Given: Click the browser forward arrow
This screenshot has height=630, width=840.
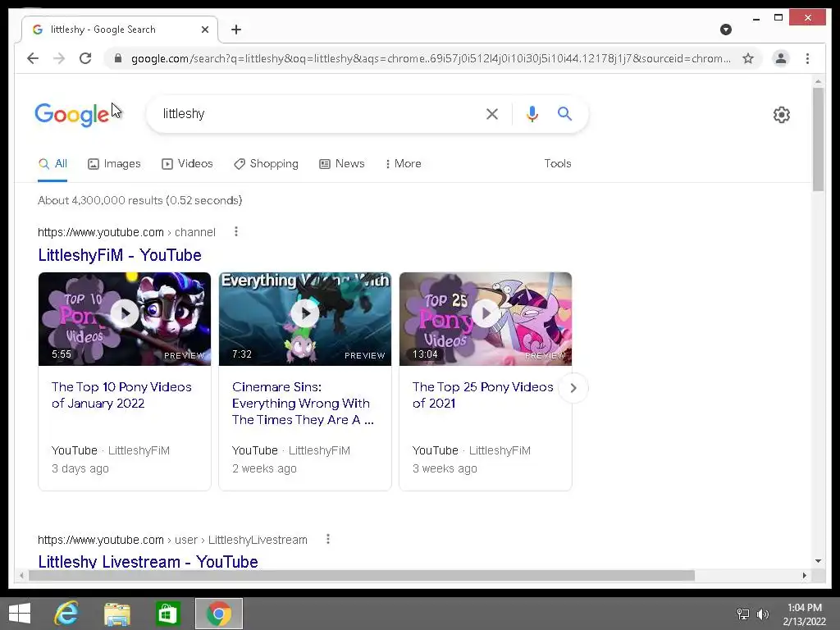Looking at the screenshot, I should [x=59, y=58].
